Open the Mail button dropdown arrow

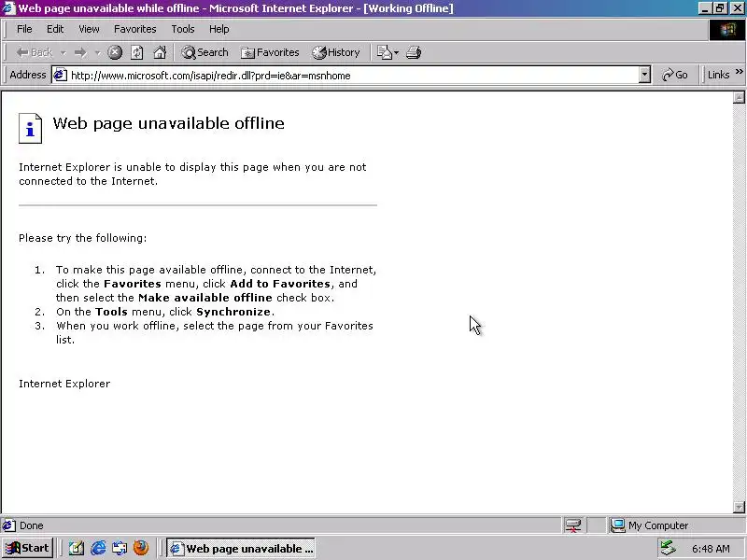(396, 53)
